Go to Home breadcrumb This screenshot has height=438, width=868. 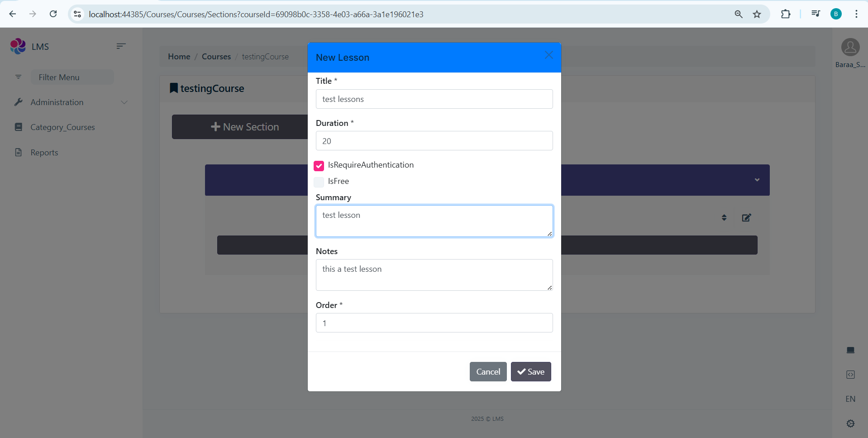179,57
